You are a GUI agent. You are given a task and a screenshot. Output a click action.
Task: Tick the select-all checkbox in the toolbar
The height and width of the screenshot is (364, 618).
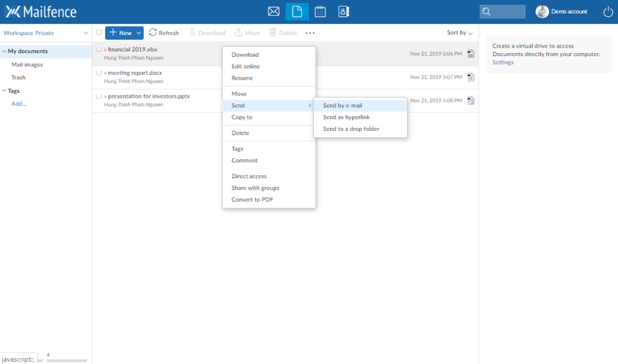tap(98, 33)
